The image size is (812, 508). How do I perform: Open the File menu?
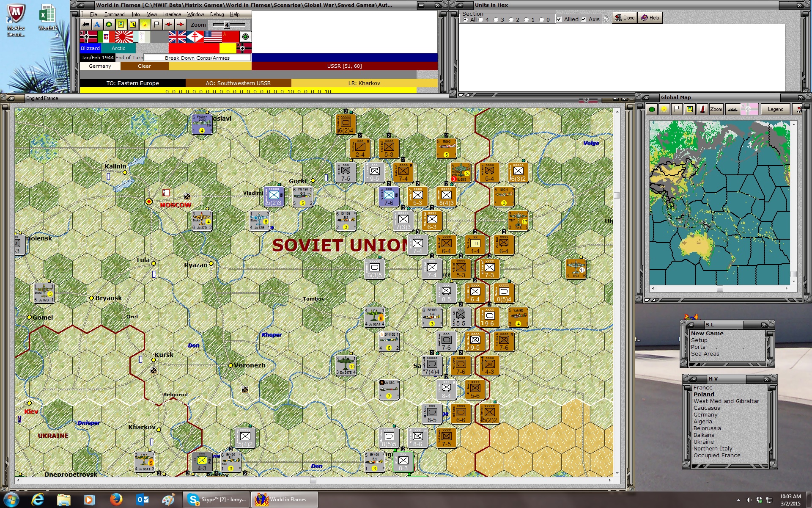click(93, 14)
